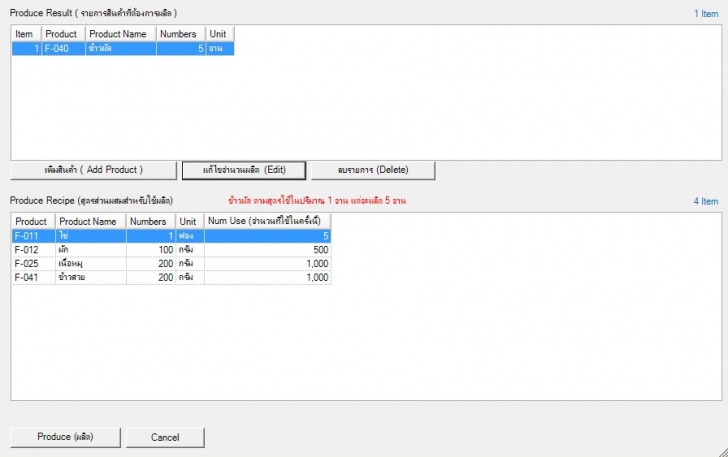The height and width of the screenshot is (457, 728).
Task: Click Num Use value 1,000 in F-025 row
Action: tap(267, 264)
